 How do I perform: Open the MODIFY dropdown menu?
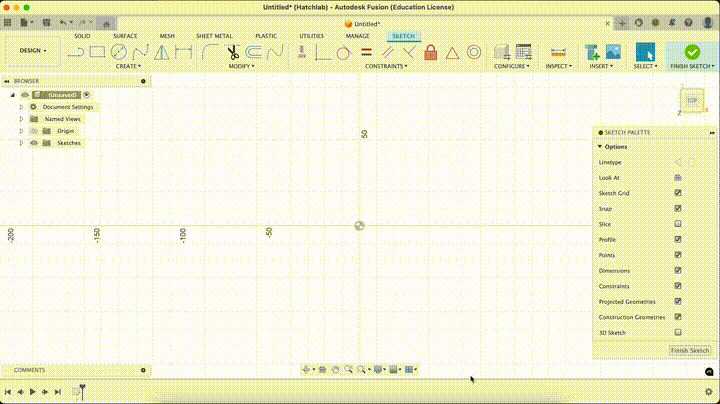coord(241,67)
